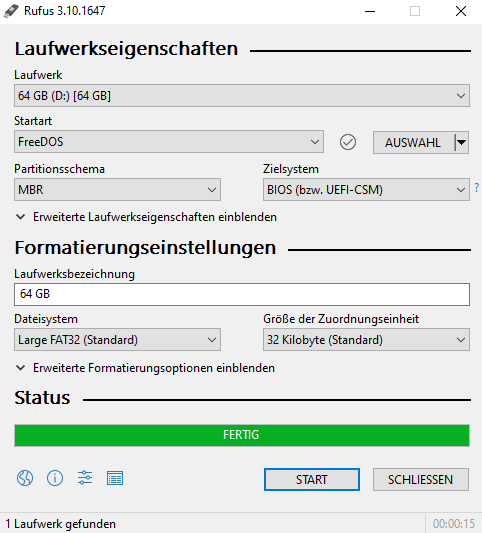Close the Rufus window
The height and width of the screenshot is (533, 482).
tap(461, 11)
